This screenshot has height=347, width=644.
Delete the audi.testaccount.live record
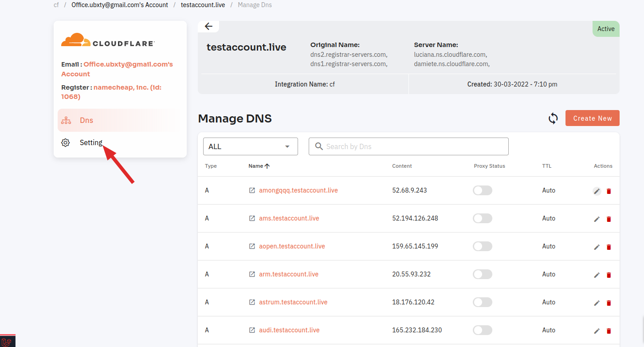pyautogui.click(x=609, y=331)
